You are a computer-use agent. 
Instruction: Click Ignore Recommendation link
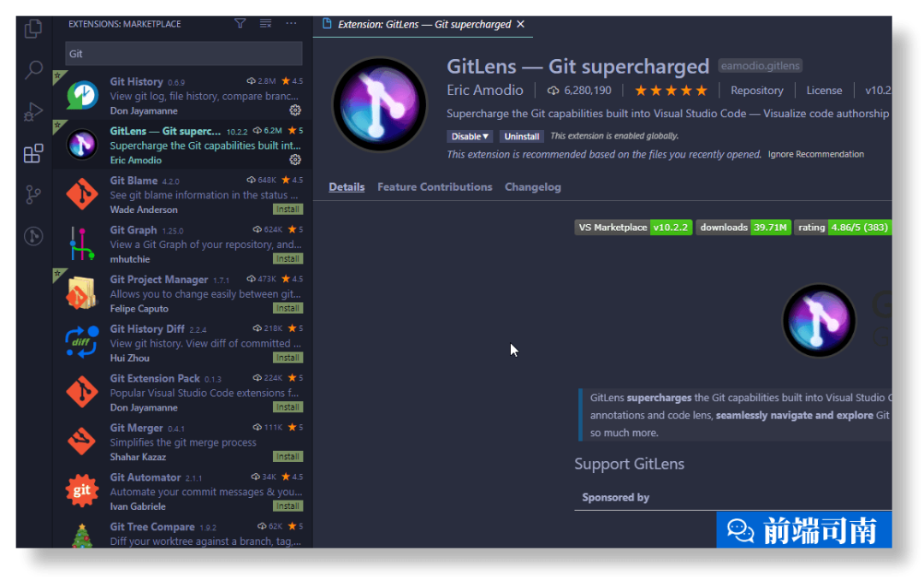(x=815, y=155)
